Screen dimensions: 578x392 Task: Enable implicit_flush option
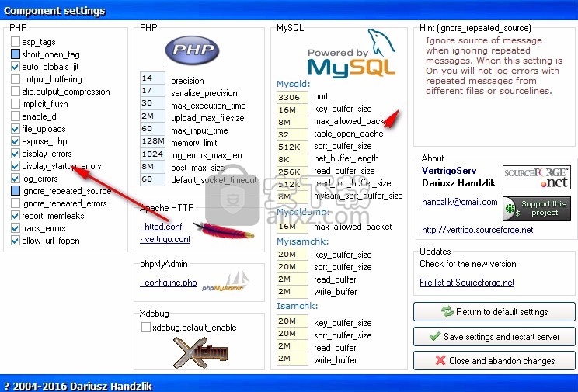[15, 104]
